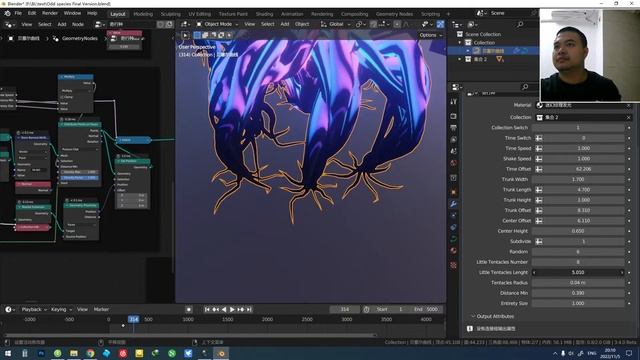Open the Render menu
The image size is (640, 360).
coord(50,13)
